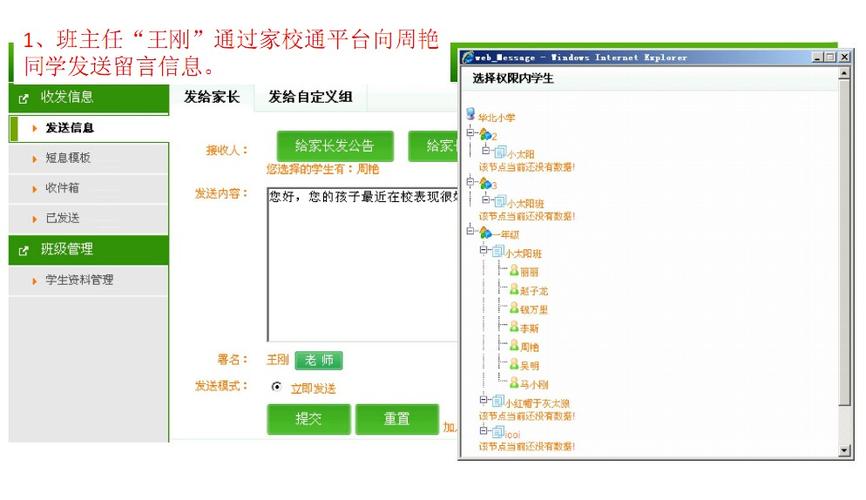Click the popup's vertical scrollbar down arrow
The width and height of the screenshot is (866, 500).
(x=844, y=450)
